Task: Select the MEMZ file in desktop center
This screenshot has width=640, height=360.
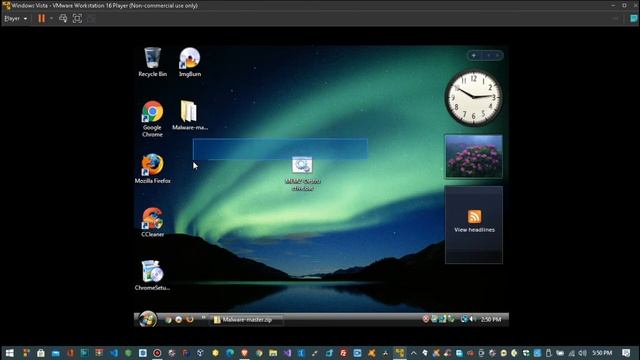Action: tap(302, 173)
